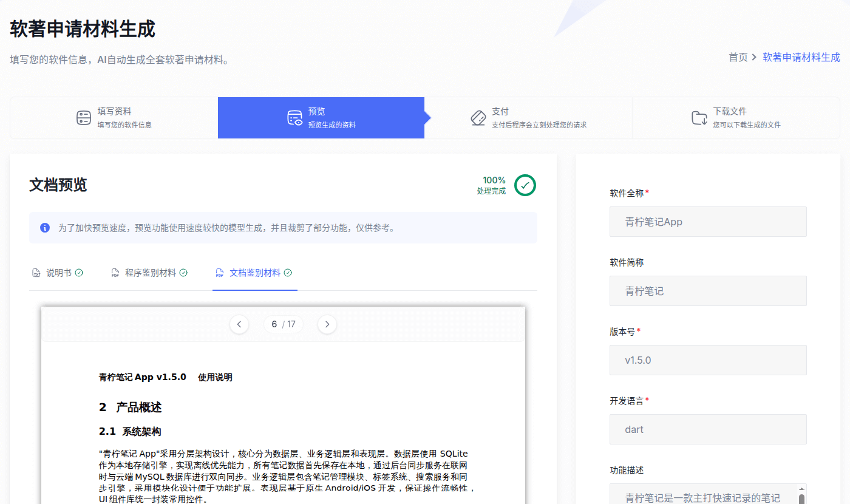Click the 2.1 系统架构 heading in preview
The height and width of the screenshot is (504, 850).
pos(130,432)
